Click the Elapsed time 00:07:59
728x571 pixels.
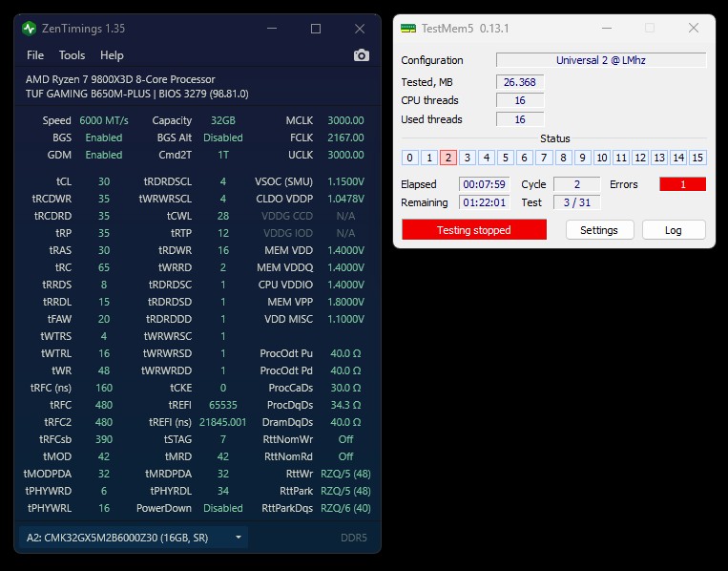[485, 184]
